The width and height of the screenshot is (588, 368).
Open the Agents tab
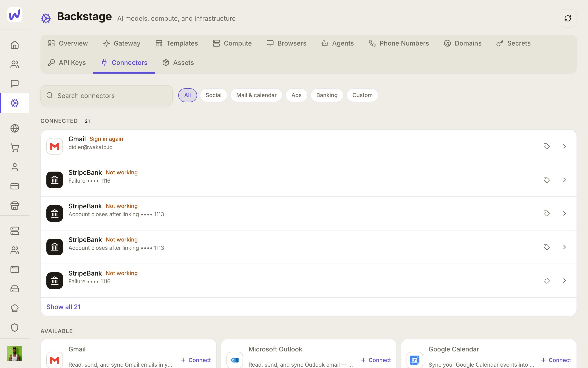(337, 43)
